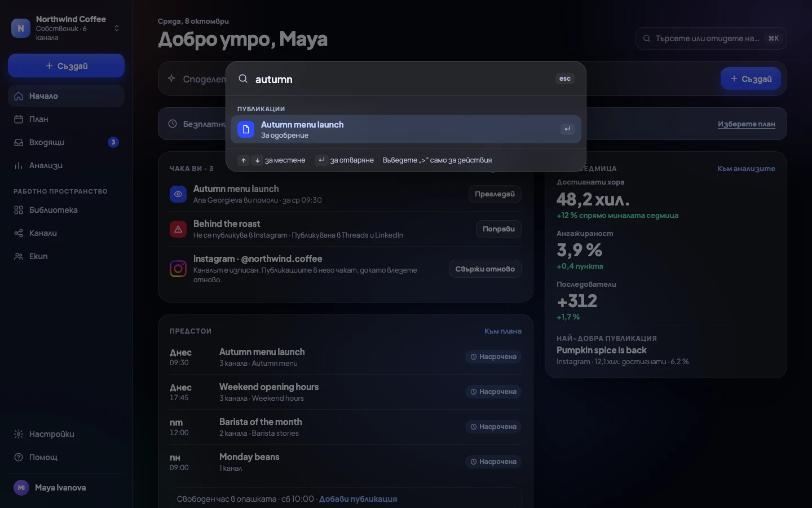Image resolution: width=812 pixels, height=508 pixels.
Task: Follow the Към плана link
Action: pos(503,331)
